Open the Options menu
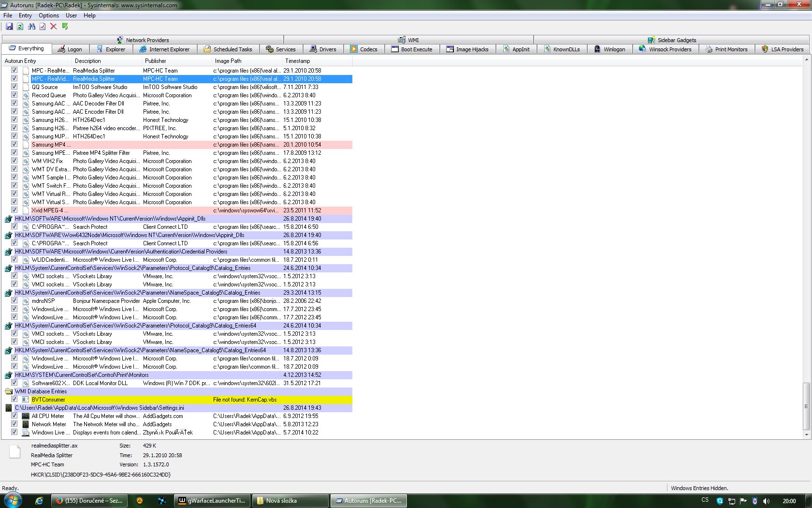 pyautogui.click(x=49, y=15)
